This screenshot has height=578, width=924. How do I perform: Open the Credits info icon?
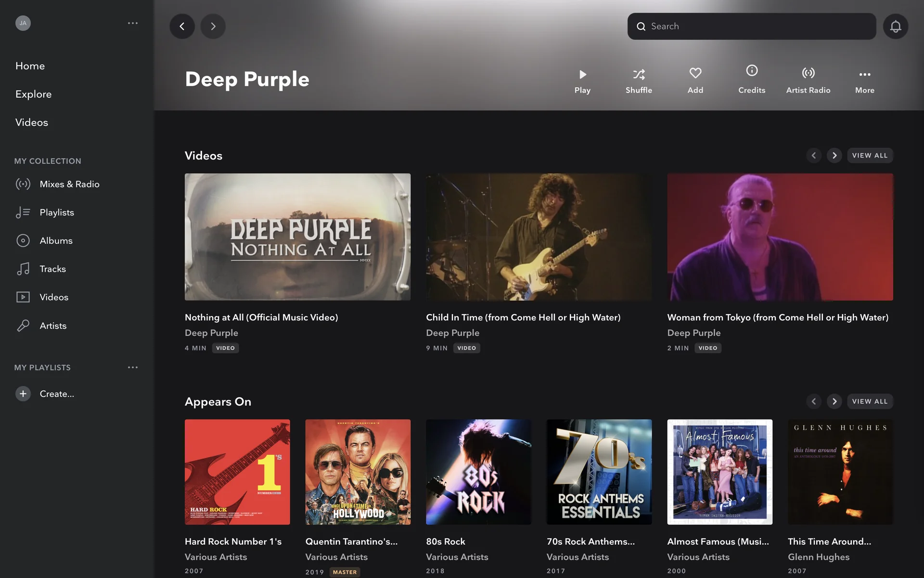point(752,71)
